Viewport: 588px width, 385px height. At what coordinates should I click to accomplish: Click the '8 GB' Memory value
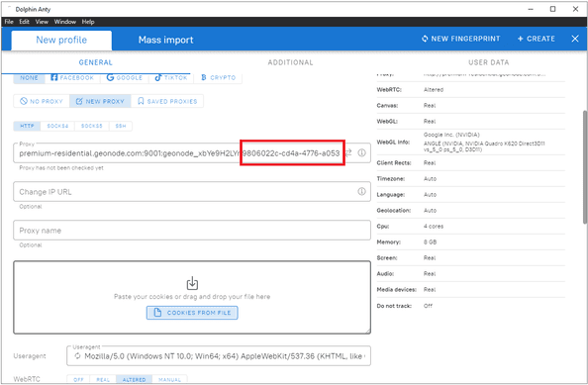coord(431,242)
